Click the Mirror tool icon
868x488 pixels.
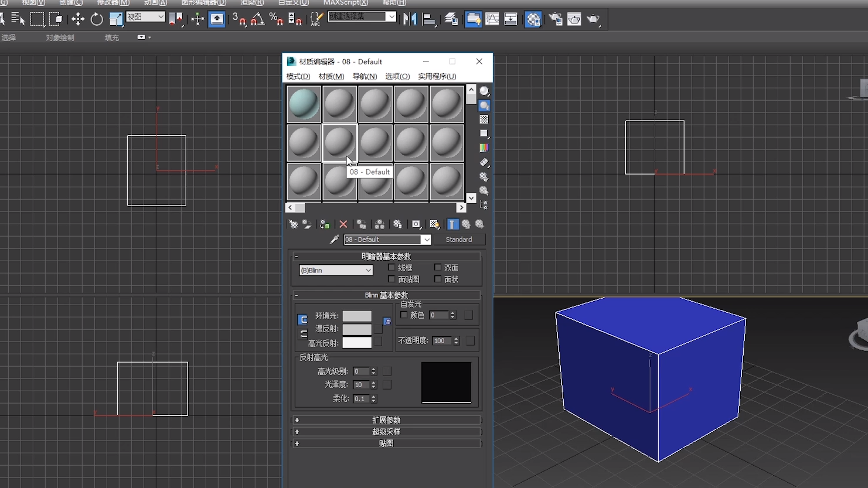tap(410, 19)
